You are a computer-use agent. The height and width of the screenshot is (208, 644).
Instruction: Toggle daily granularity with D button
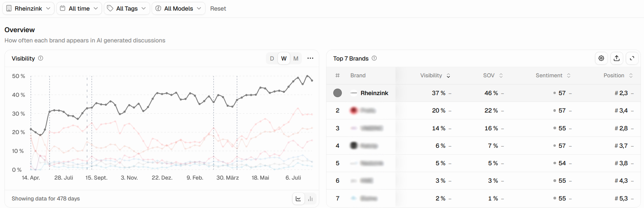click(x=272, y=58)
